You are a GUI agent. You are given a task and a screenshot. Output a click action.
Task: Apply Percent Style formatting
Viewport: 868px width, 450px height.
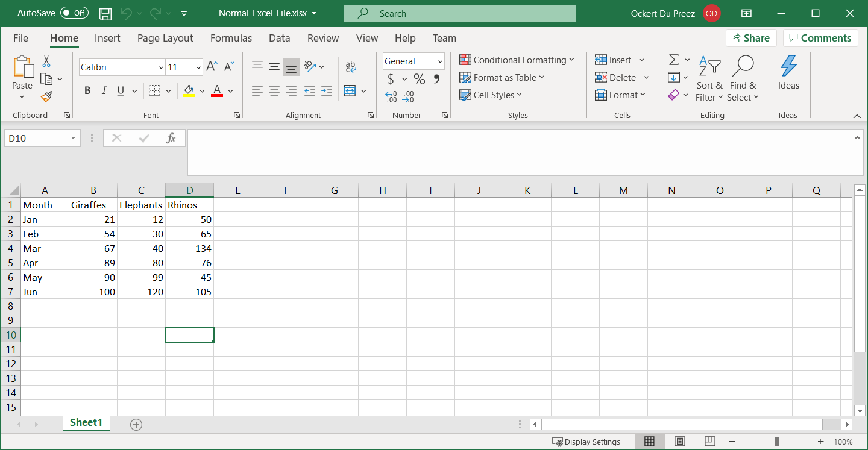click(420, 78)
